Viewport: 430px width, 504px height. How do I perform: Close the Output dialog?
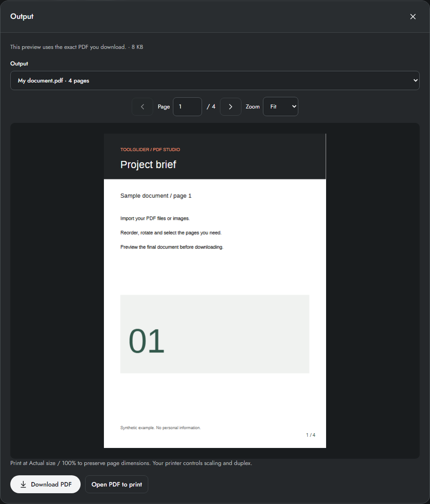(413, 17)
